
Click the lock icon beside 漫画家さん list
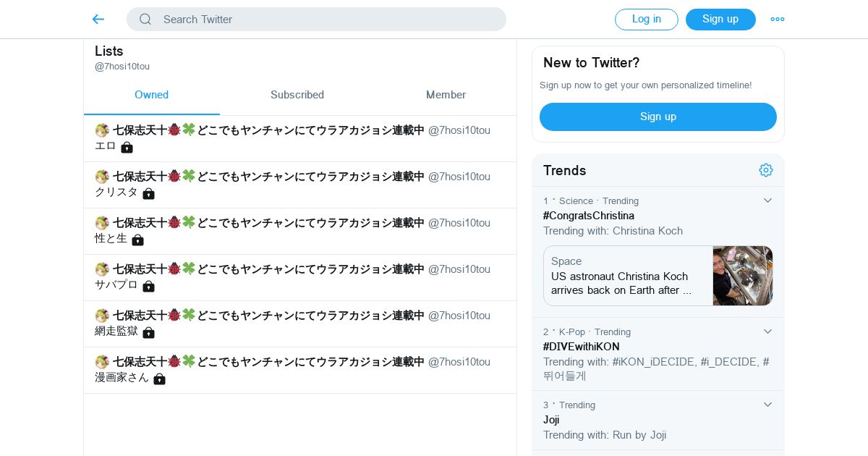click(x=159, y=379)
